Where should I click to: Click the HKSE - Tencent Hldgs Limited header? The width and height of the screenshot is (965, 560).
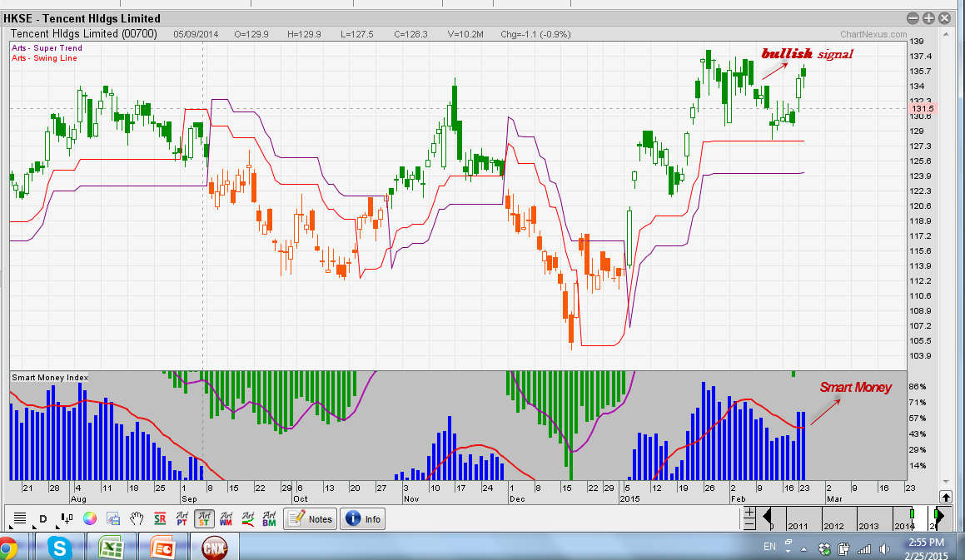[x=82, y=18]
